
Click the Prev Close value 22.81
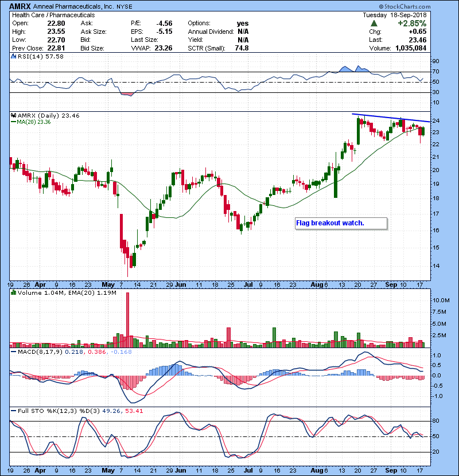tap(56, 48)
